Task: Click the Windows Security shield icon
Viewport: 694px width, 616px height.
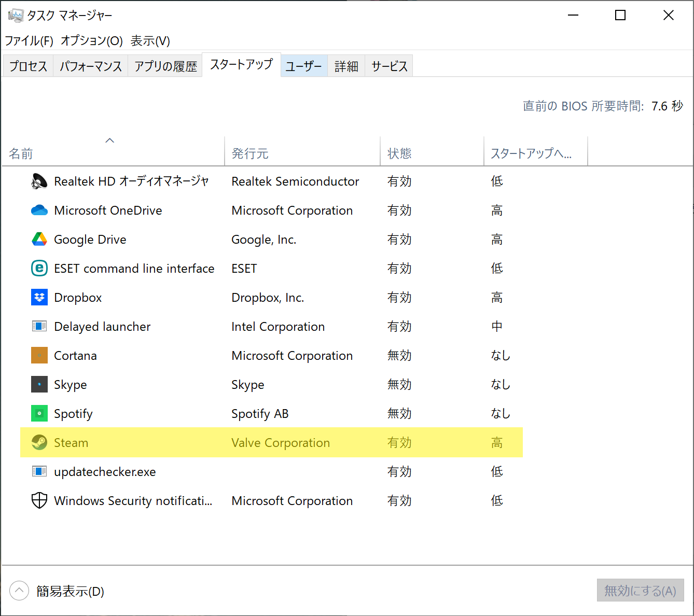Action: (39, 500)
